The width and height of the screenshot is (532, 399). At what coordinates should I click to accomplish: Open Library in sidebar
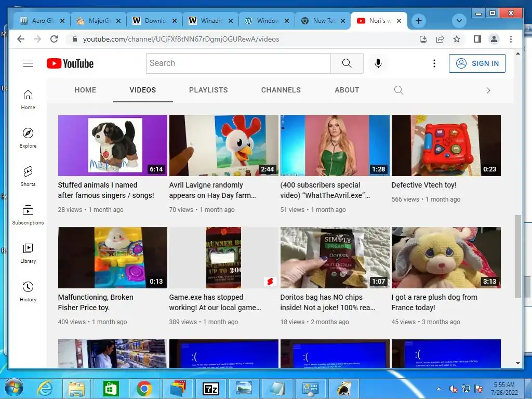point(28,254)
